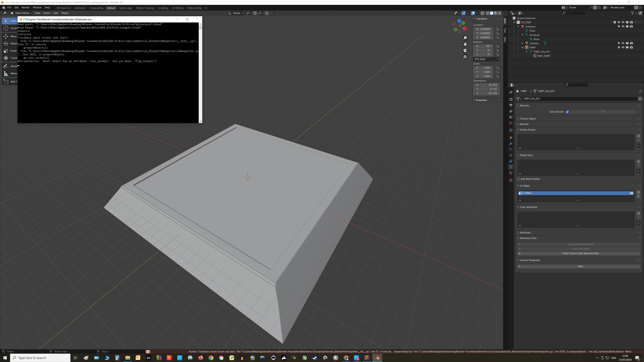Image resolution: width=644 pixels, height=362 pixels.
Task: Expand the Collision object in the outliner
Action: 522,43
